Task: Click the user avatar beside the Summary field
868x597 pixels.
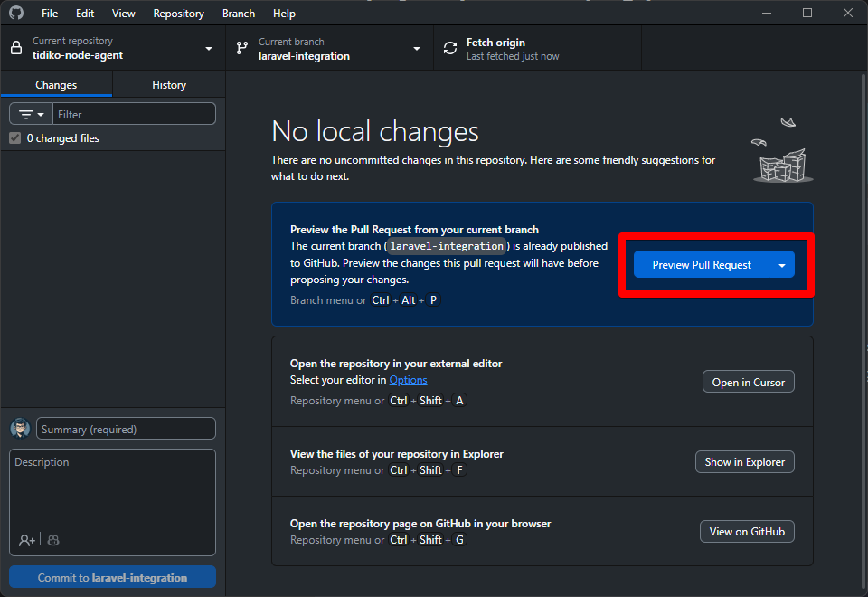Action: (20, 428)
